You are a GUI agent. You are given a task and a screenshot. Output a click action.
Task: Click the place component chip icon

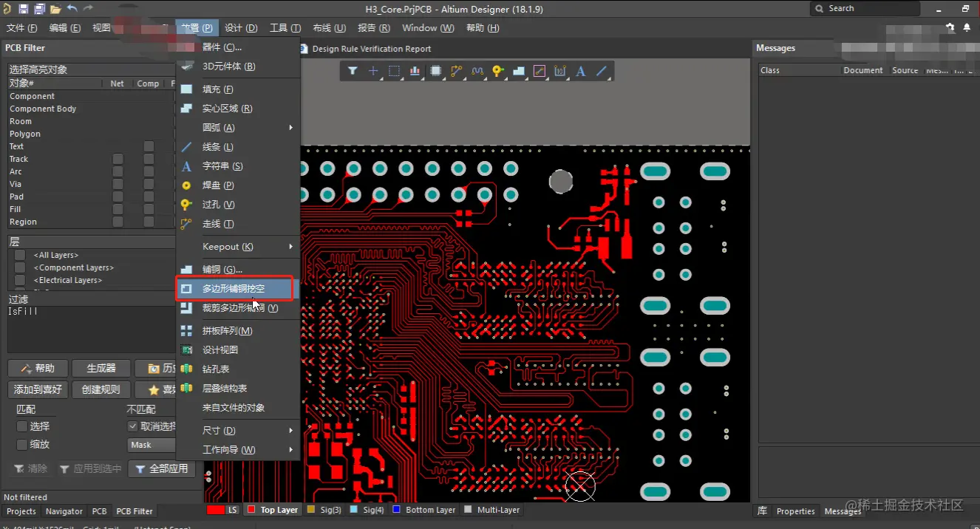click(436, 71)
